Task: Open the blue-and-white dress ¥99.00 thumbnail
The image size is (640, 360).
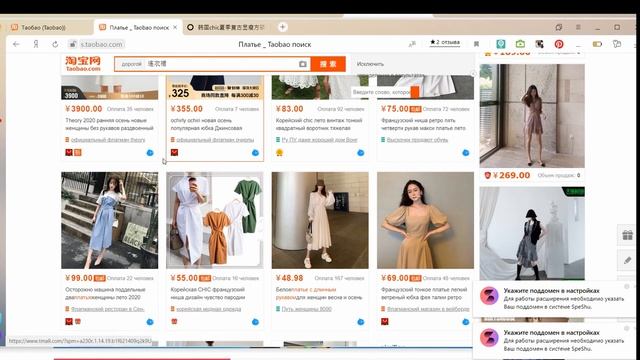Action: (x=109, y=220)
